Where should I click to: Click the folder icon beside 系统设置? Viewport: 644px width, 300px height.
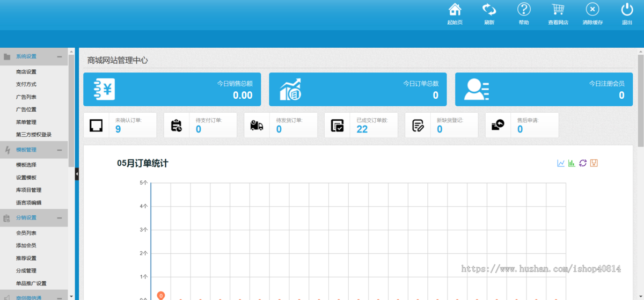coord(7,56)
